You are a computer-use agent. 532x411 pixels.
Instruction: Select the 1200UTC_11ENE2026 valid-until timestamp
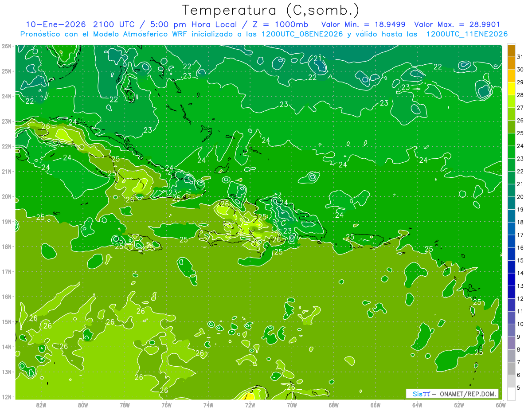(x=467, y=34)
